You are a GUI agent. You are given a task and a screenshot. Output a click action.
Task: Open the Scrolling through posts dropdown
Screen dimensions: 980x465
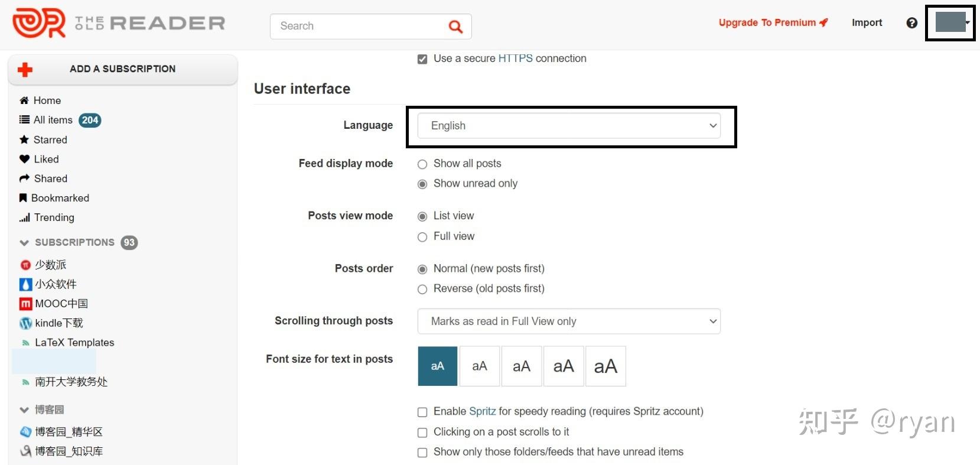point(569,321)
